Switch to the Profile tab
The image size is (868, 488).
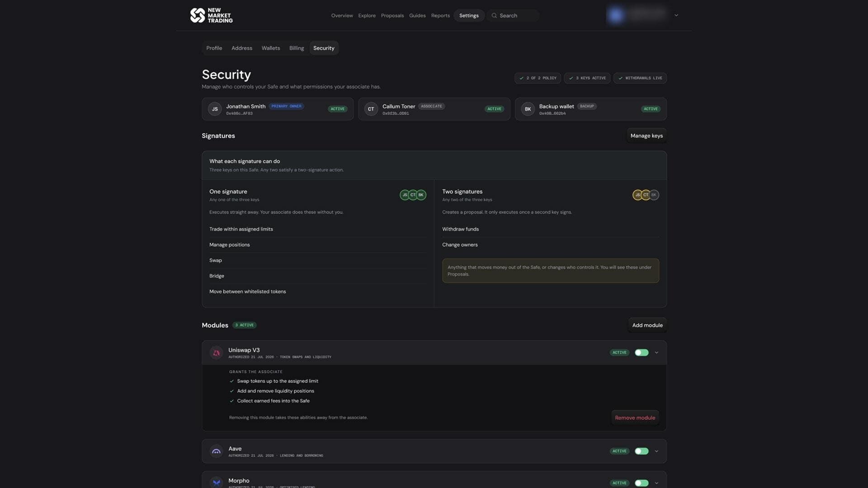(214, 48)
